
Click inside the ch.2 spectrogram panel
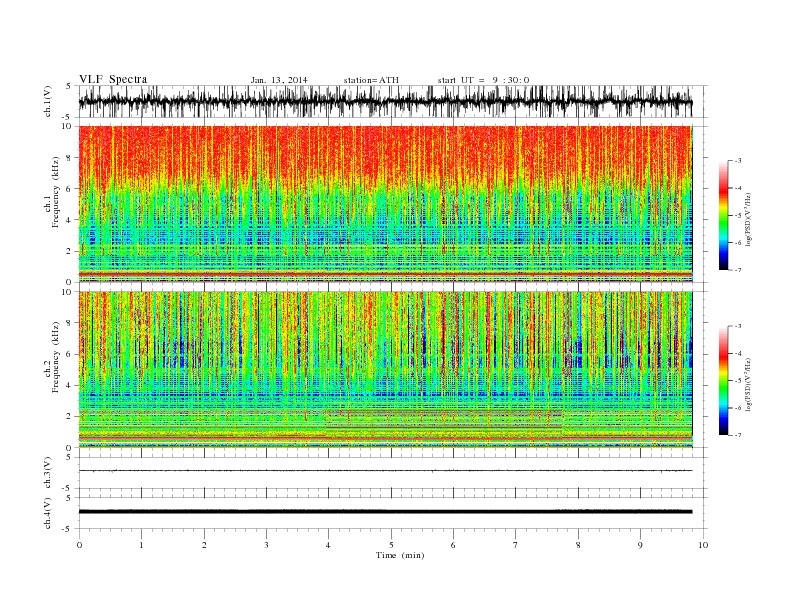pos(385,369)
